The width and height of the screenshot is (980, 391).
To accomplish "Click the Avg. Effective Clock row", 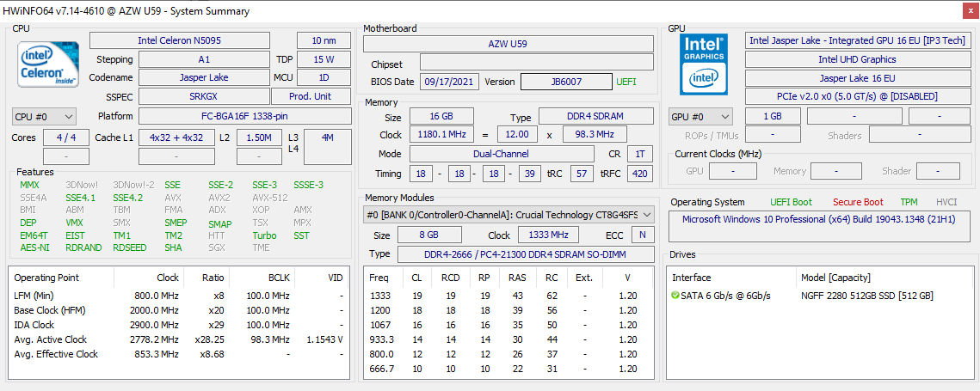I will (178, 354).
